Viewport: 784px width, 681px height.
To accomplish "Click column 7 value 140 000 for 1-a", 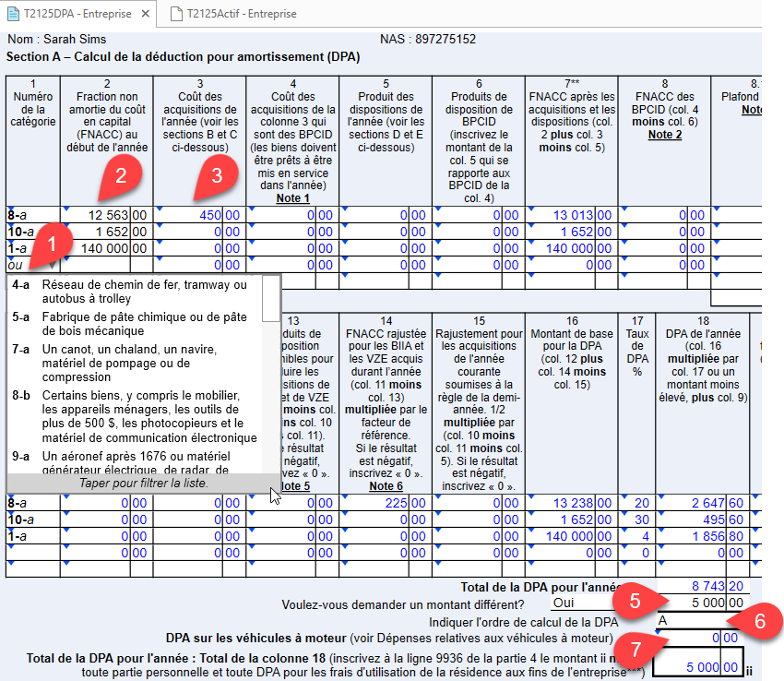I will [572, 248].
